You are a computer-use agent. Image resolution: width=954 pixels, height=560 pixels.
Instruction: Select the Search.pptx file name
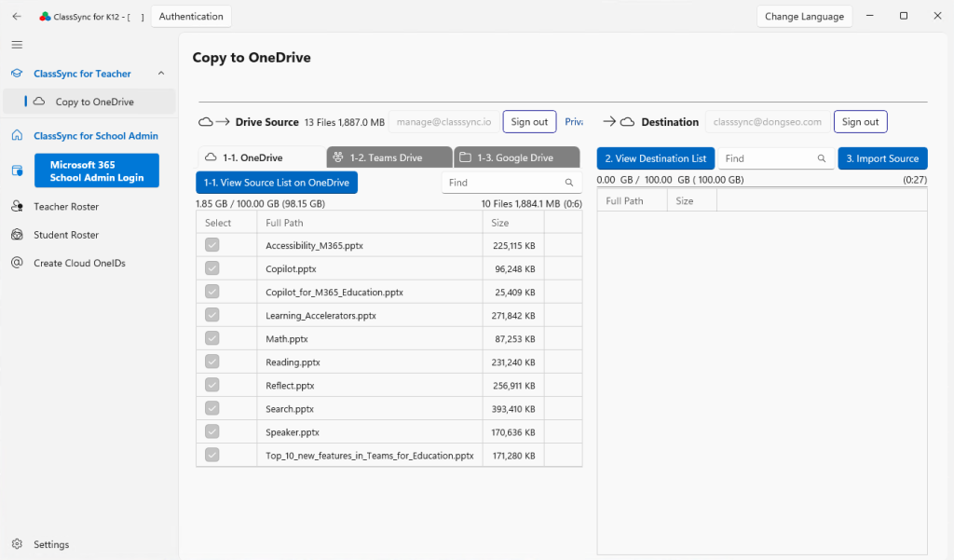pos(290,408)
